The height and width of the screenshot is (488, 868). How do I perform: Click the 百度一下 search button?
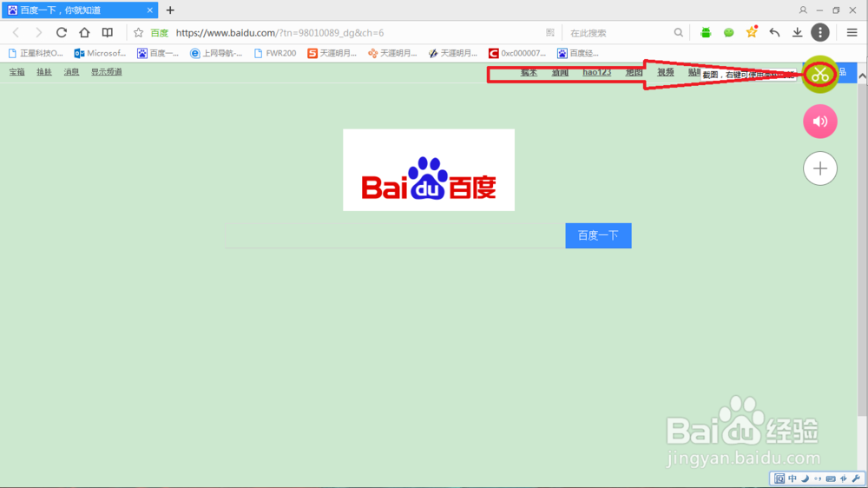pos(598,235)
